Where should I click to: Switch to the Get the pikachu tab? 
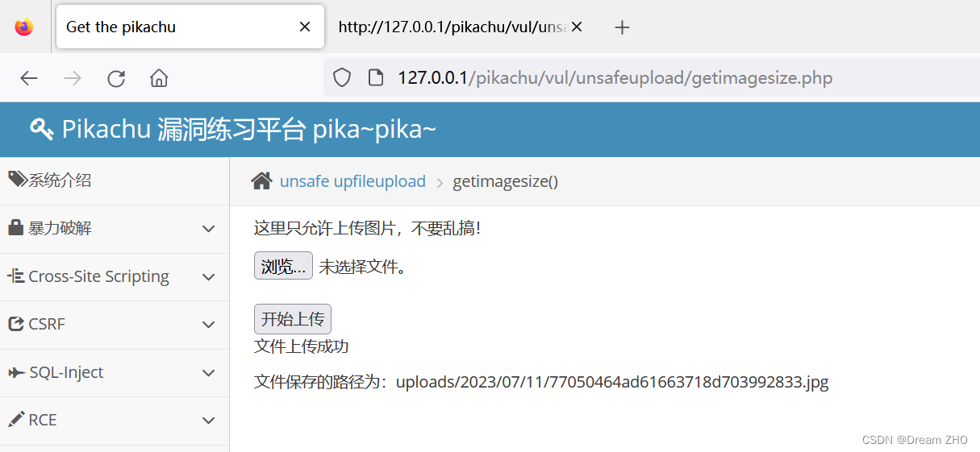169,27
